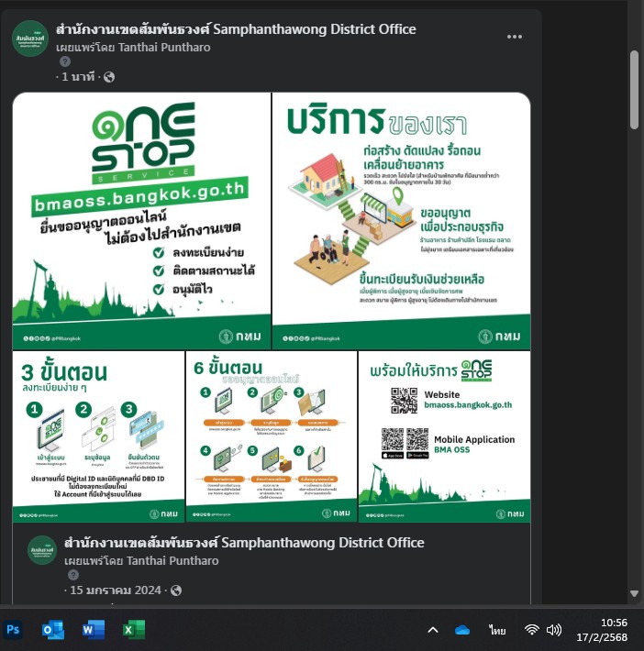644x651 pixels.
Task: View the 3 ขั้นตอน registration image
Action: [x=98, y=436]
